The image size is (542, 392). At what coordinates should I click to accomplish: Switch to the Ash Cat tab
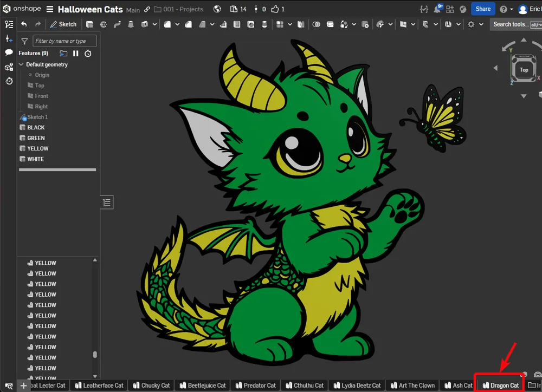(x=459, y=386)
